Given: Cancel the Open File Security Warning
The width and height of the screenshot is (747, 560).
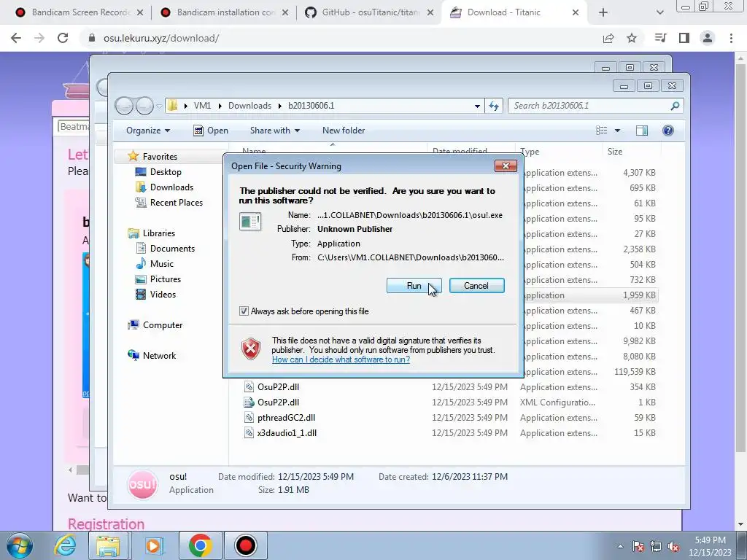Looking at the screenshot, I should [476, 286].
